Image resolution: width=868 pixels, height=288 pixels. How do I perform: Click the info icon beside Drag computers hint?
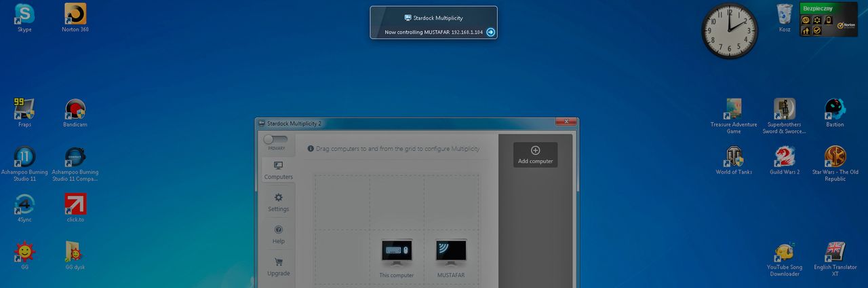(x=311, y=148)
